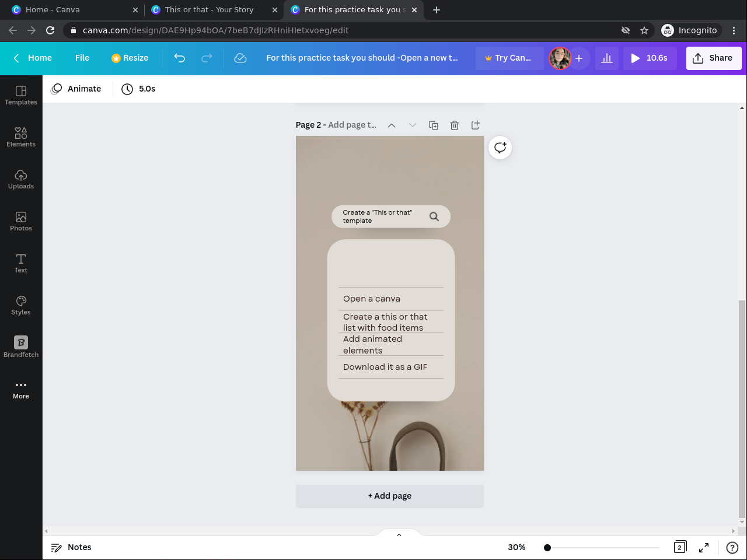
Task: Undo the last action
Action: click(x=180, y=58)
